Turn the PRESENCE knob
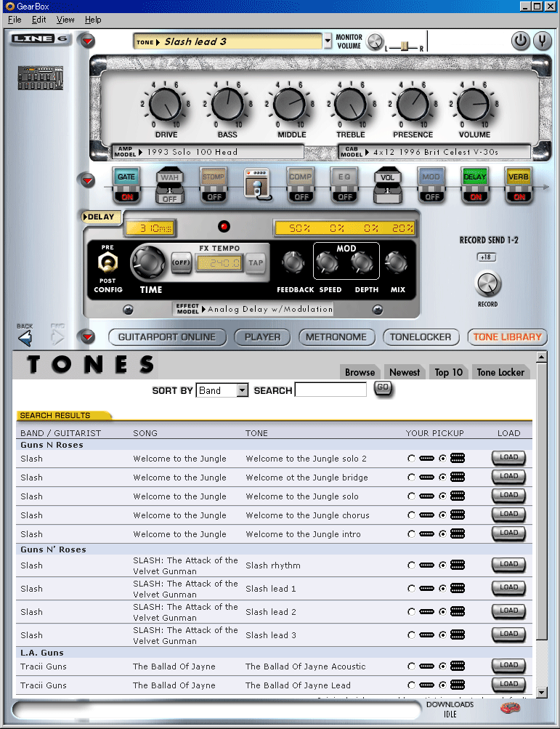This screenshot has height=729, width=560. [x=413, y=105]
